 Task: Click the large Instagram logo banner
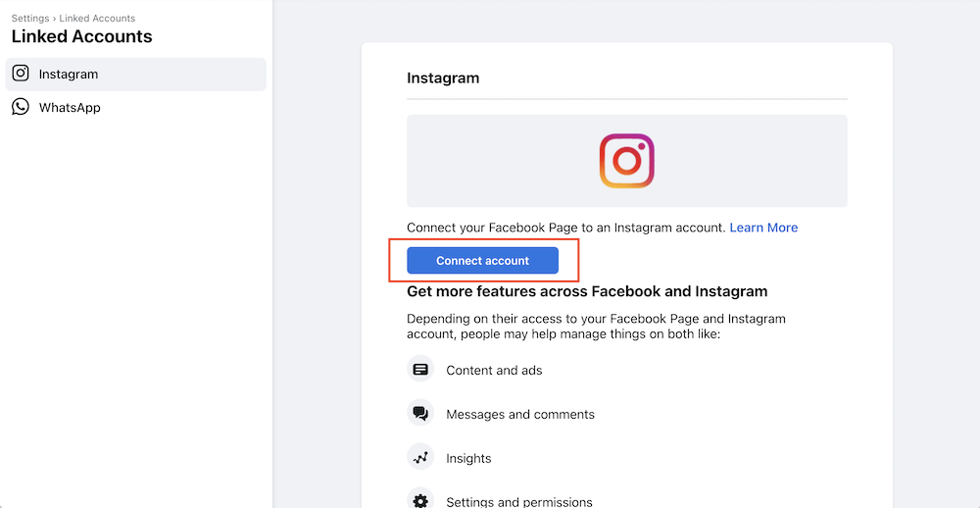[x=627, y=161]
